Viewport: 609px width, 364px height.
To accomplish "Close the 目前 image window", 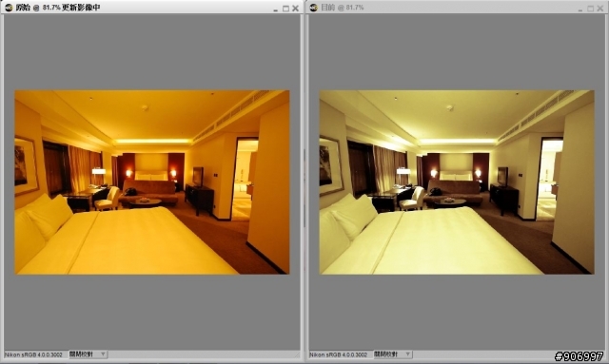I will pyautogui.click(x=600, y=9).
